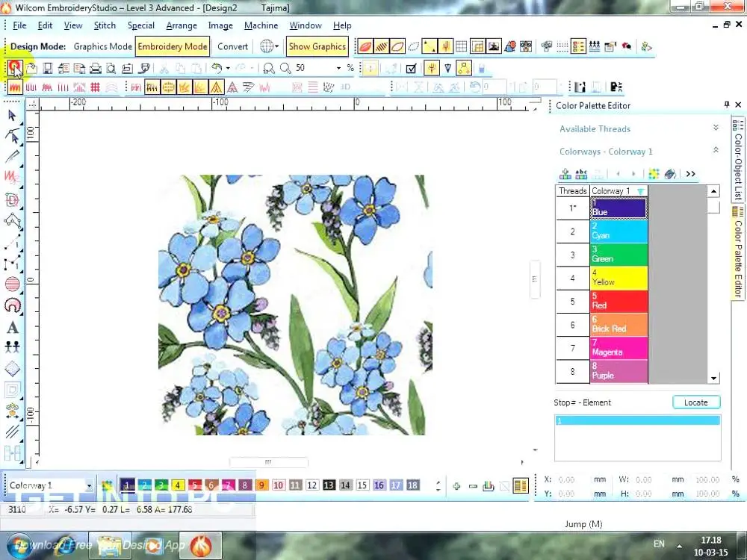Image resolution: width=747 pixels, height=560 pixels.
Task: Click the Undo arrow icon
Action: point(216,68)
